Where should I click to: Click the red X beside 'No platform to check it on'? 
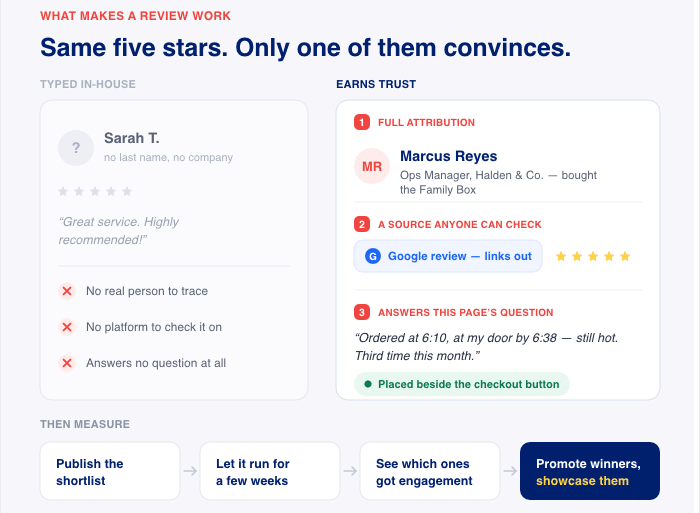(67, 327)
